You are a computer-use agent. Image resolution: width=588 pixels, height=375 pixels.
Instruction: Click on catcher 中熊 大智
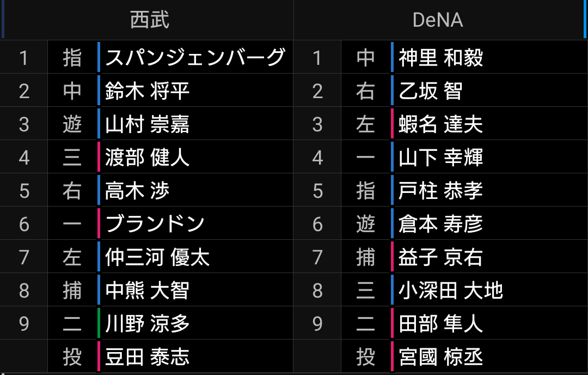(148, 291)
